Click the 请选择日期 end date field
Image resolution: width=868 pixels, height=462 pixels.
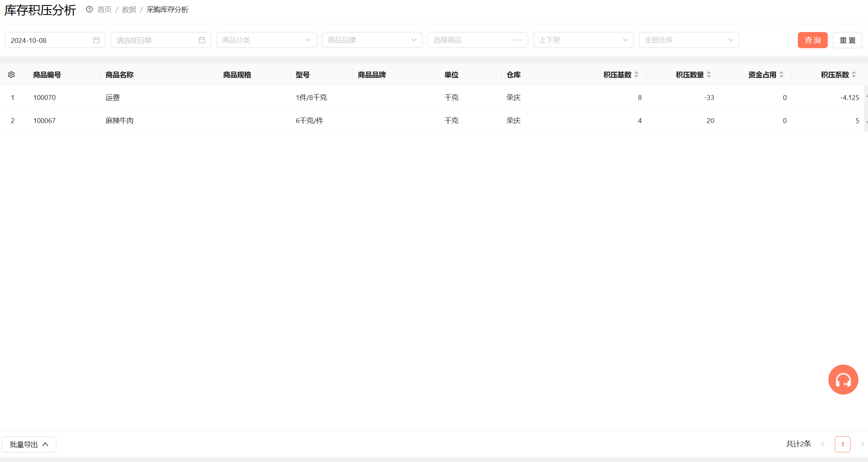[161, 40]
